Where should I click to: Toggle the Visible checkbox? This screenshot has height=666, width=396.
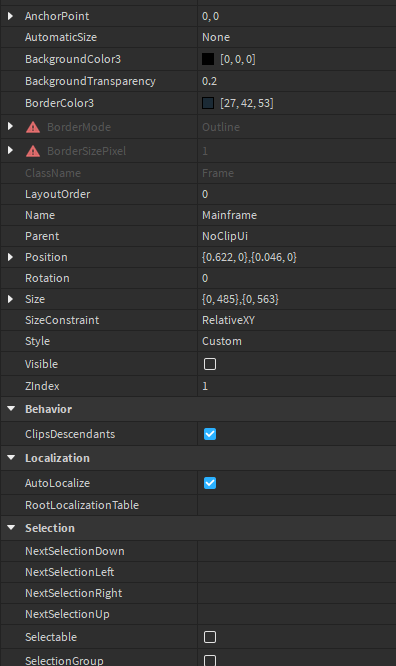(210, 364)
